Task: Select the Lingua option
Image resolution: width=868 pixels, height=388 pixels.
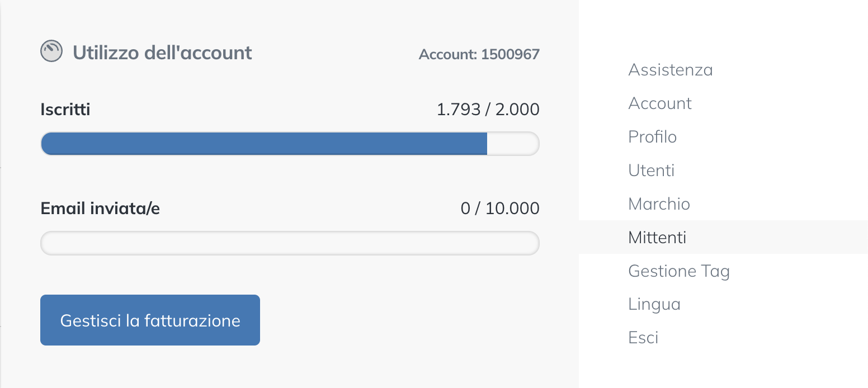Action: 654,304
